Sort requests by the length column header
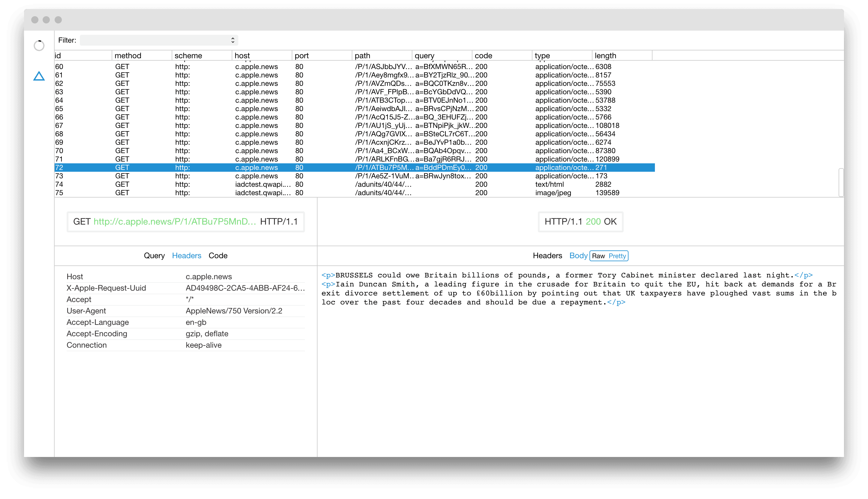 click(x=622, y=56)
